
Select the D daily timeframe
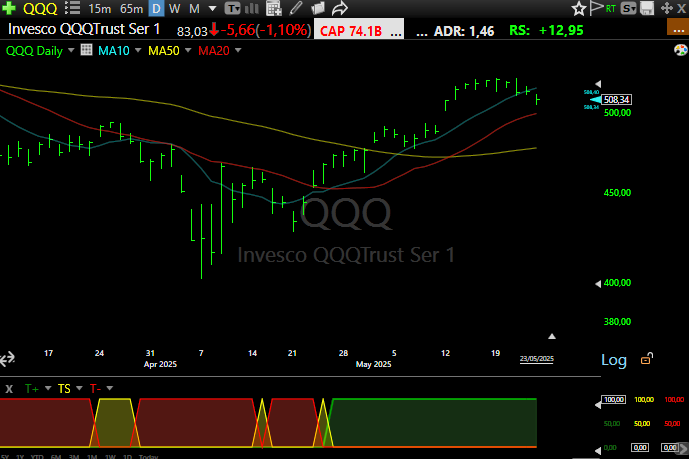(x=156, y=8)
